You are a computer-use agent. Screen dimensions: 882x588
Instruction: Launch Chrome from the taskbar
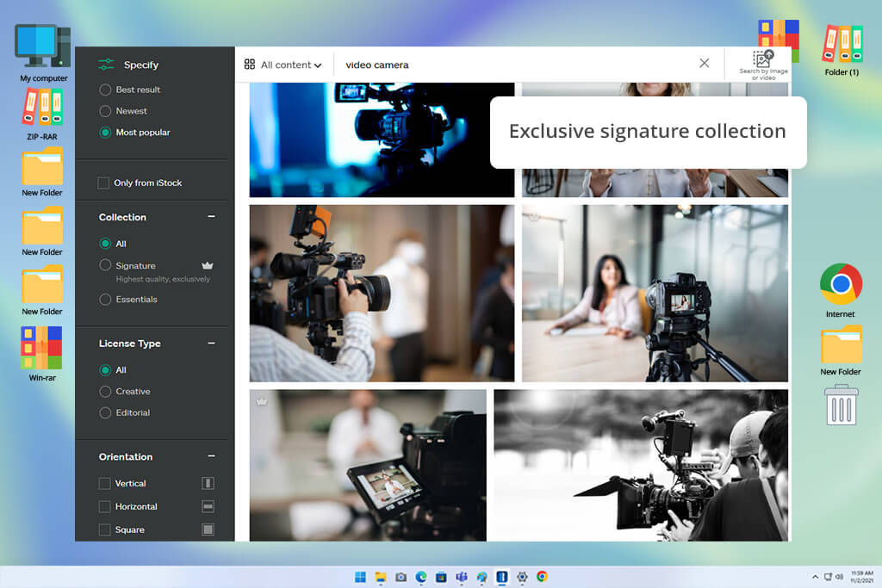[x=543, y=577]
